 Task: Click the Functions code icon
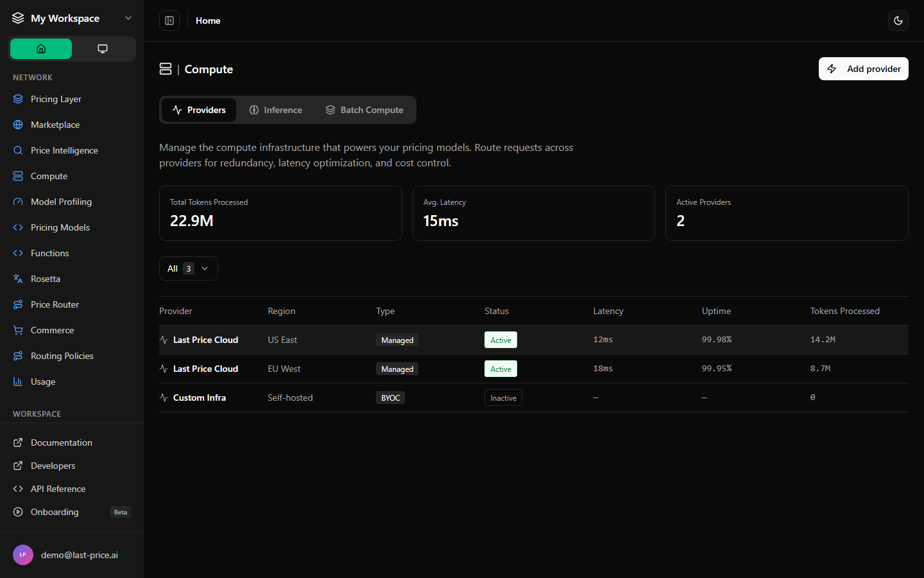click(x=18, y=253)
